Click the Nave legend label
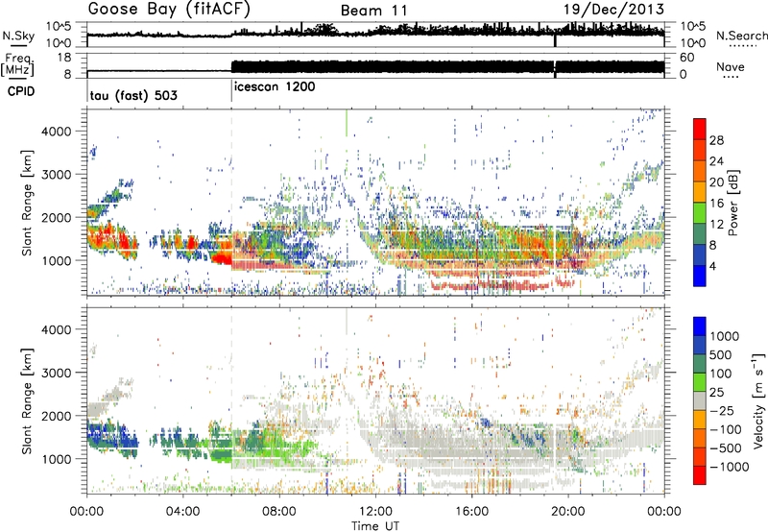Viewport: 768px width, 532px height. click(x=730, y=66)
